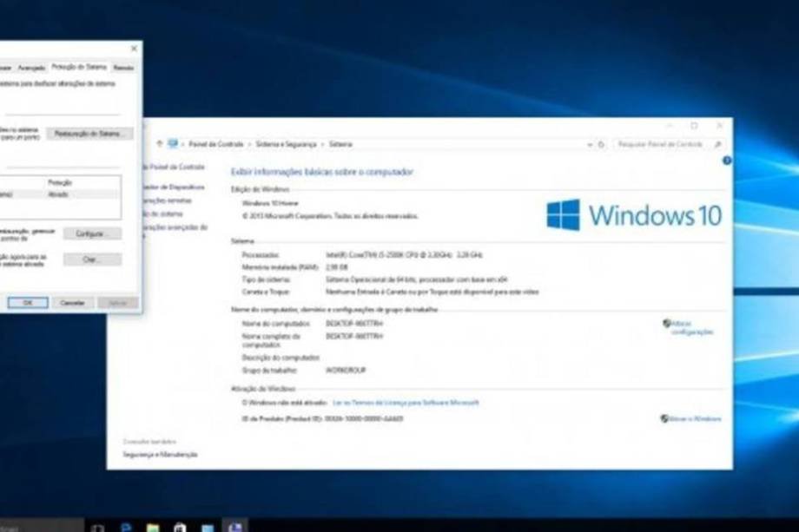799x532 pixels.
Task: Click Painel de Controle in the breadcrumb
Action: coord(216,145)
